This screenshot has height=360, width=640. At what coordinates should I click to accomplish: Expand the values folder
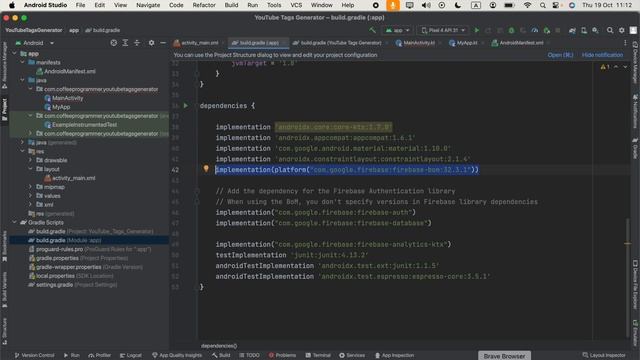(x=30, y=196)
